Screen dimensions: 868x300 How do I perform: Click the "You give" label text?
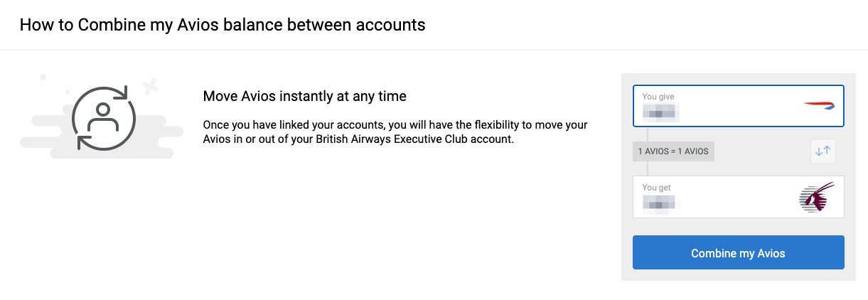658,97
